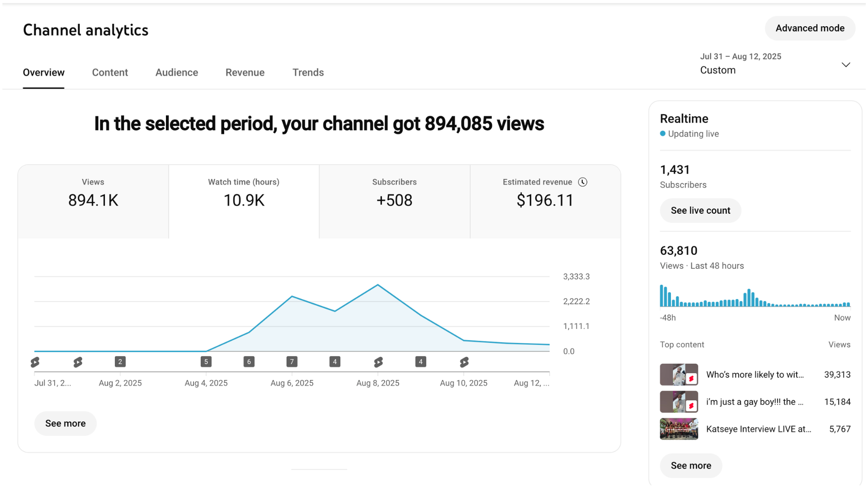The image size is (868, 488).
Task: Select the Views metric card
Action: click(93, 202)
